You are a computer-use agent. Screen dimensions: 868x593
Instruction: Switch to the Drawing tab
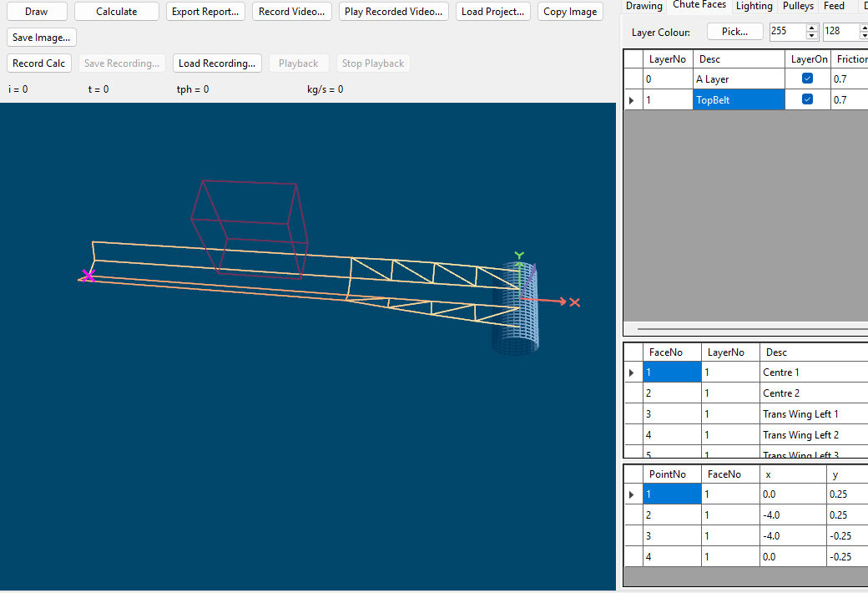(x=643, y=6)
